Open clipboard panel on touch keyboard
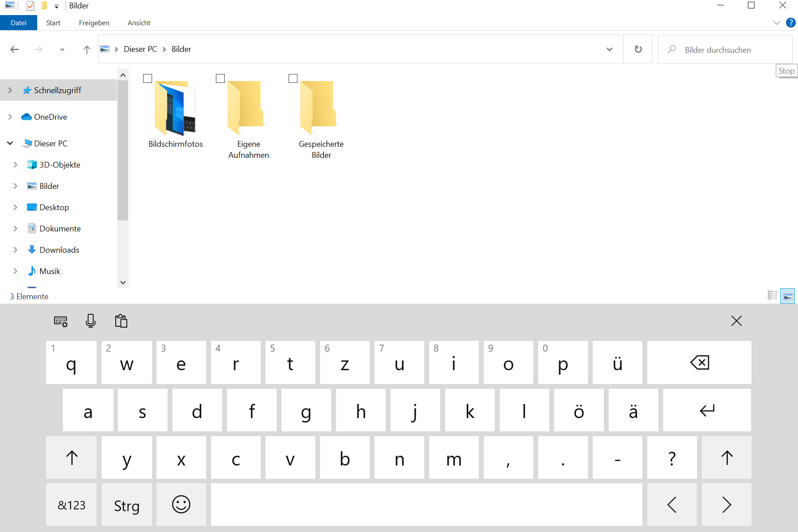 [x=121, y=321]
